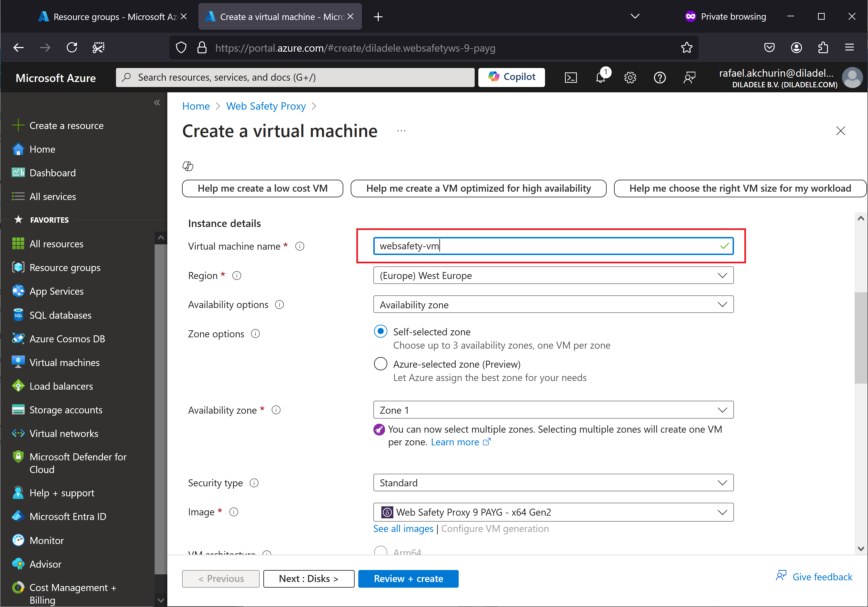Open Azure Cloud Shell icon
This screenshot has height=607, width=868.
coord(570,77)
